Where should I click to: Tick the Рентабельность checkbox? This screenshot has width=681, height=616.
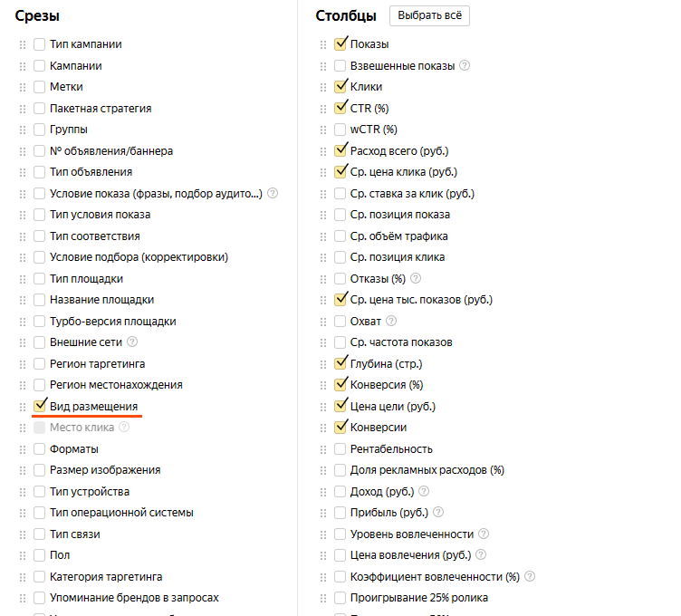pyautogui.click(x=340, y=449)
